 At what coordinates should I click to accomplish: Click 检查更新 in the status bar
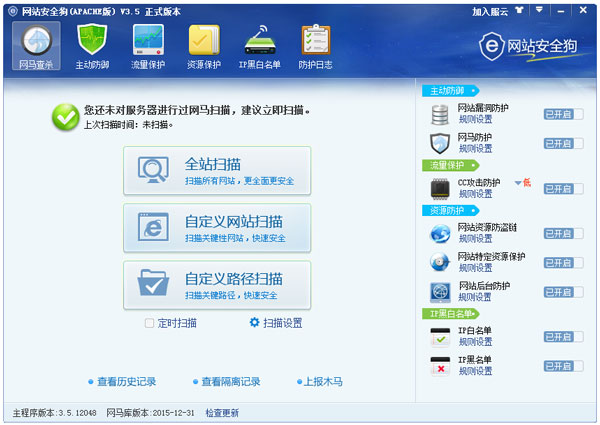click(x=222, y=413)
